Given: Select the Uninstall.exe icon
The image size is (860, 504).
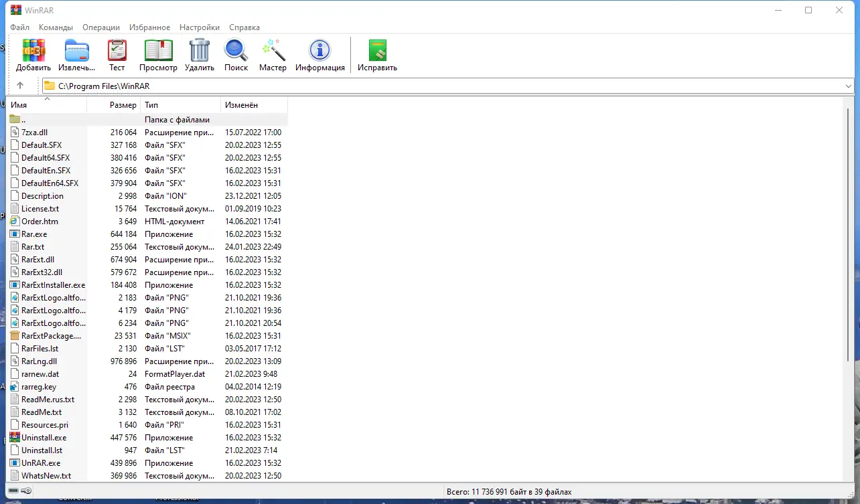Looking at the screenshot, I should pyautogui.click(x=15, y=438).
